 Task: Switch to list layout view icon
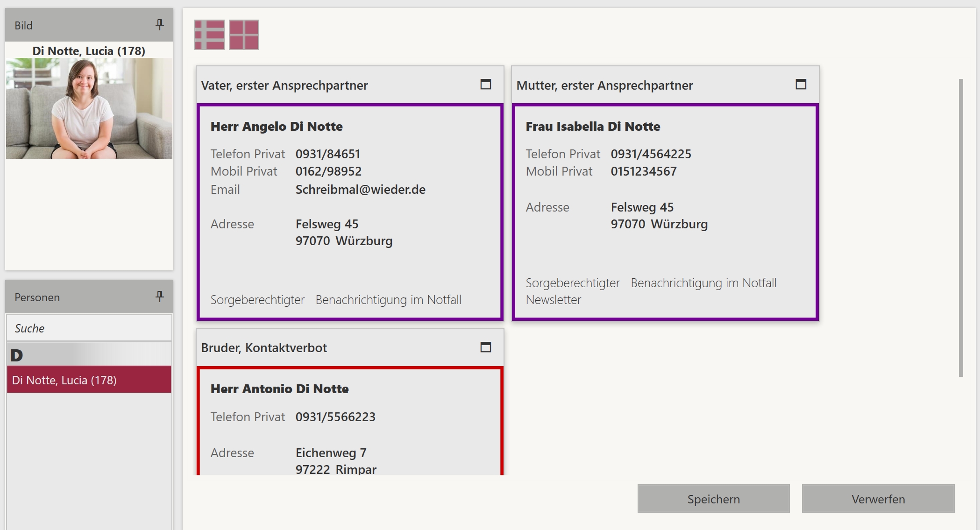point(209,35)
